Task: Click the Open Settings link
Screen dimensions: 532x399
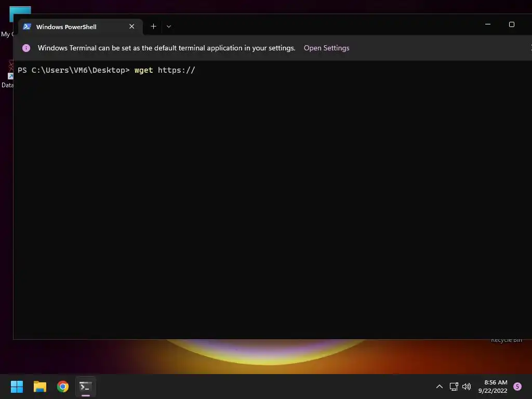Action: pos(326,48)
